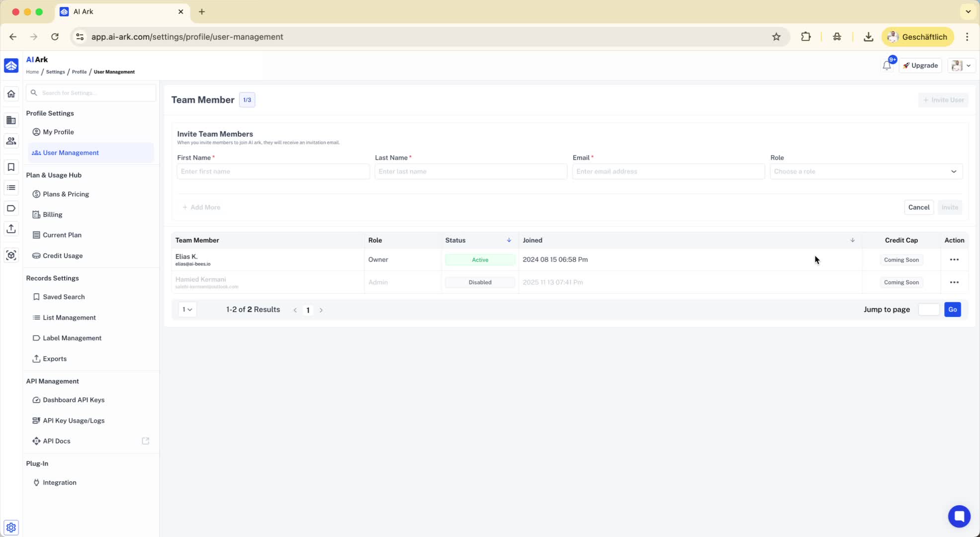This screenshot has height=537, width=980.
Task: Click the notification bell icon
Action: [887, 66]
